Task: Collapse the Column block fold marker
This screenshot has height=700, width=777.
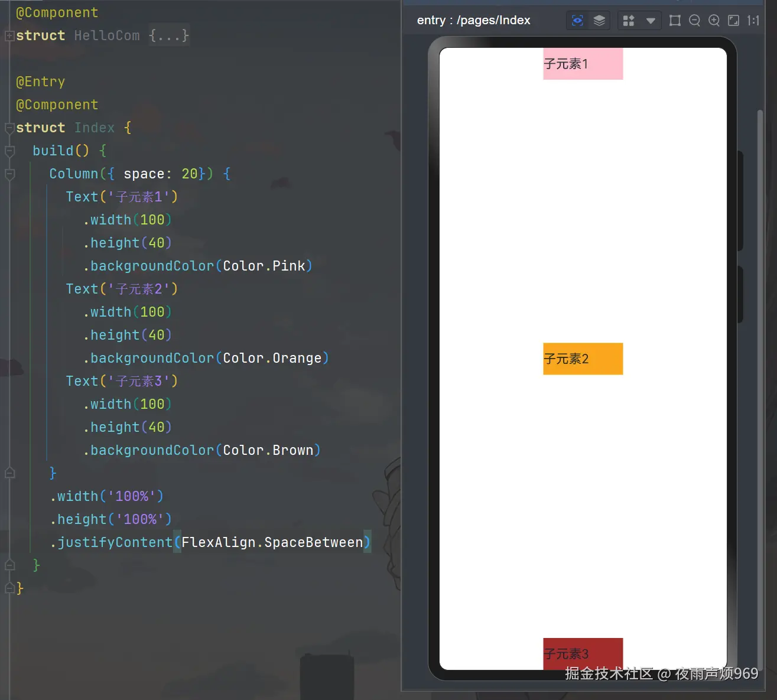Action: click(9, 174)
